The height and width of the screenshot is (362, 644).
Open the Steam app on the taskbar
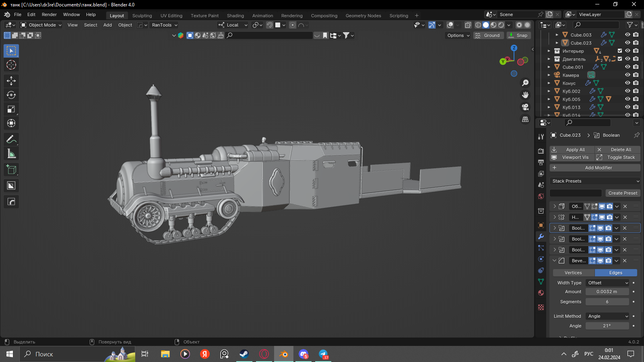click(x=244, y=354)
